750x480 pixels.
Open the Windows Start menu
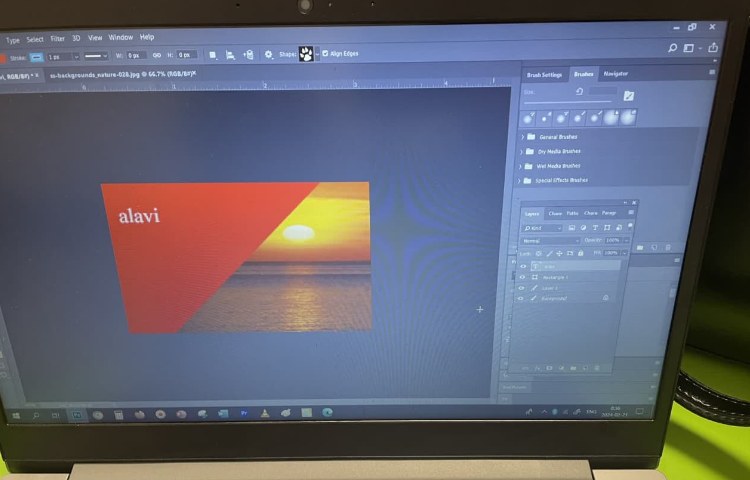click(x=16, y=413)
